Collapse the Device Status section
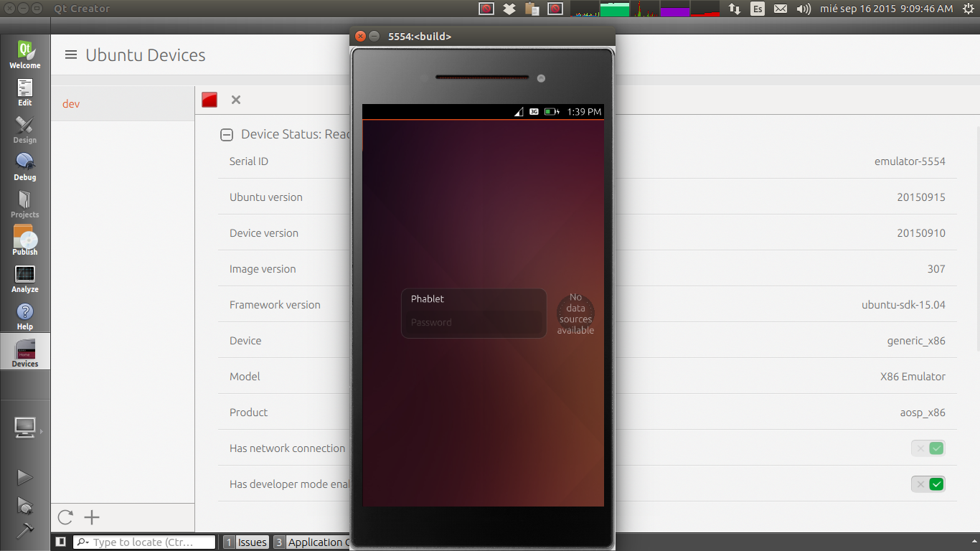Image resolution: width=980 pixels, height=551 pixels. [x=227, y=134]
